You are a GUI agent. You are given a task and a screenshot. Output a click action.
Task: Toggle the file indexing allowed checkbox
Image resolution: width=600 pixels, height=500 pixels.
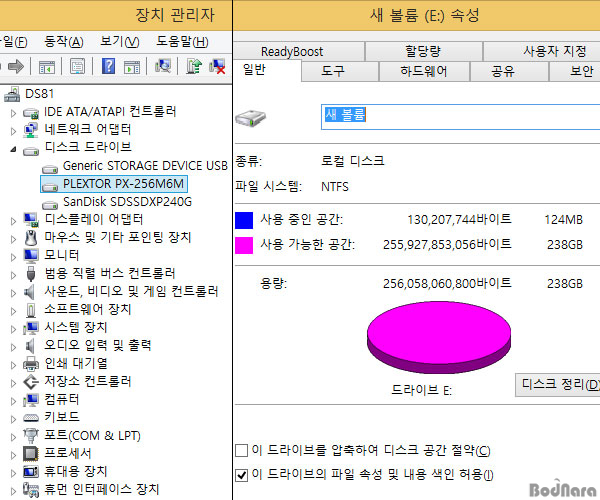point(241,475)
